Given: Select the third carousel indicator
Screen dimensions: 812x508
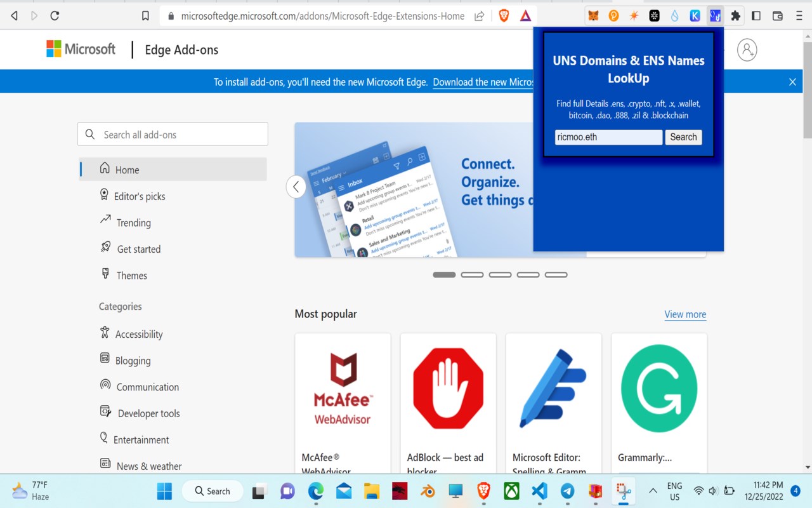Looking at the screenshot, I should pos(500,274).
